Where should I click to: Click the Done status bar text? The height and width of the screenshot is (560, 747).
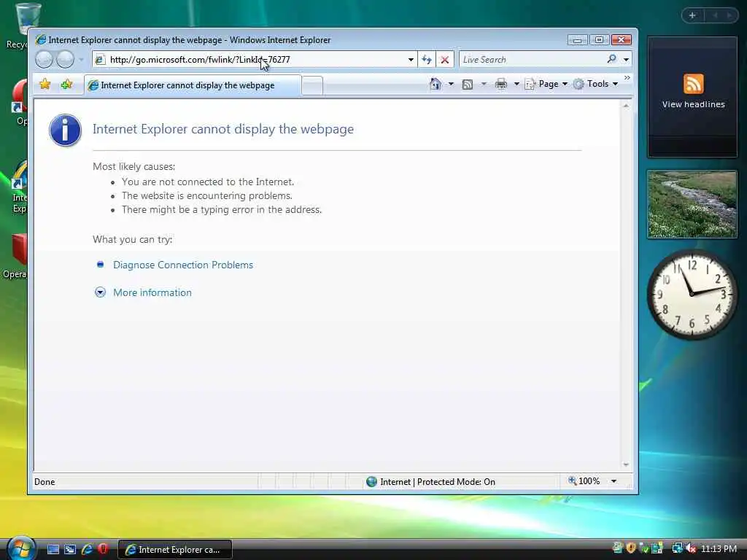pos(44,482)
